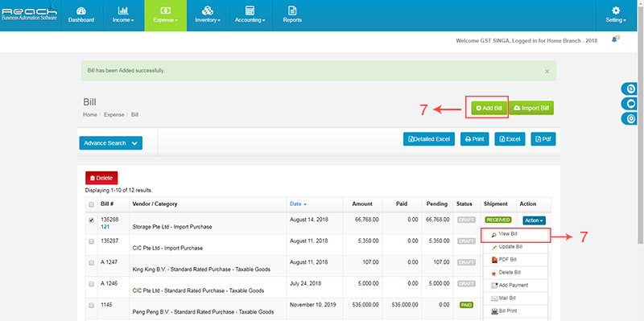The image size is (644, 321).
Task: Click the RECEIVED shipment badge for bill 135288
Action: click(x=497, y=220)
